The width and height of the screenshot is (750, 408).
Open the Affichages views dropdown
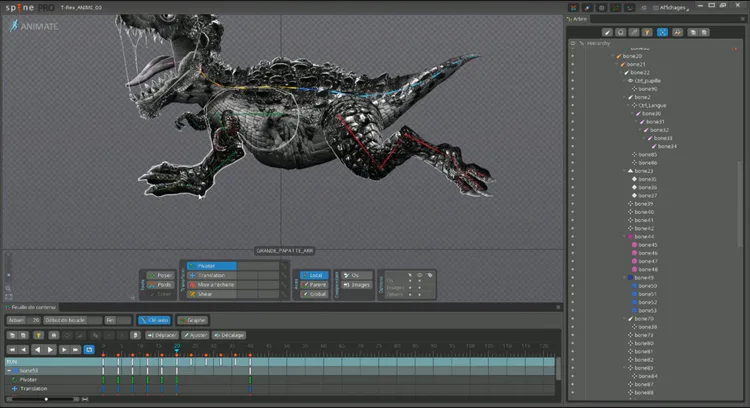672,8
